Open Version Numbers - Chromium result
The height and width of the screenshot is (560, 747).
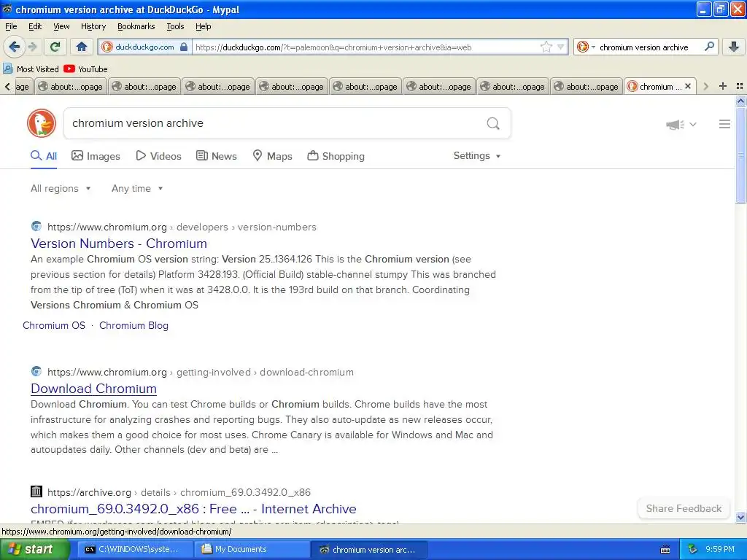(x=119, y=244)
